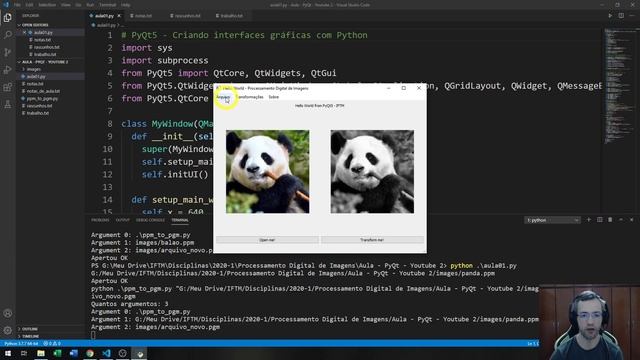The image size is (640, 360).
Task: Open Chrome from the taskbar
Action: [x=90, y=353]
